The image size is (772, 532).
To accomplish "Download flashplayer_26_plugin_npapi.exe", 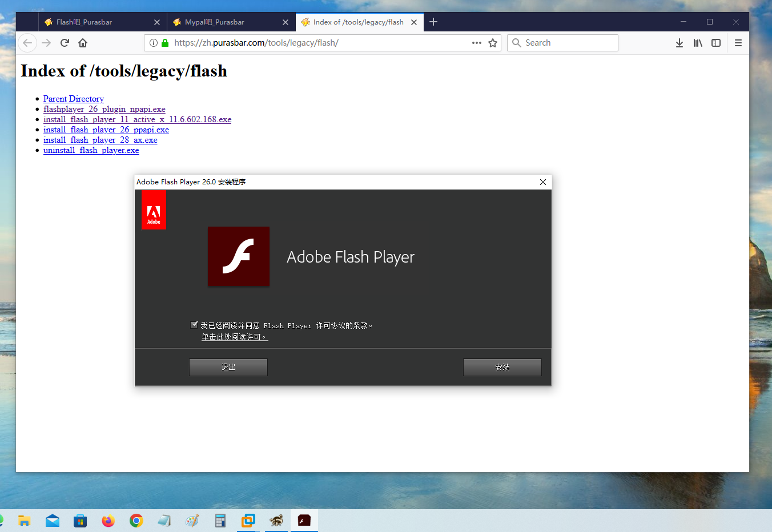I will pos(104,109).
